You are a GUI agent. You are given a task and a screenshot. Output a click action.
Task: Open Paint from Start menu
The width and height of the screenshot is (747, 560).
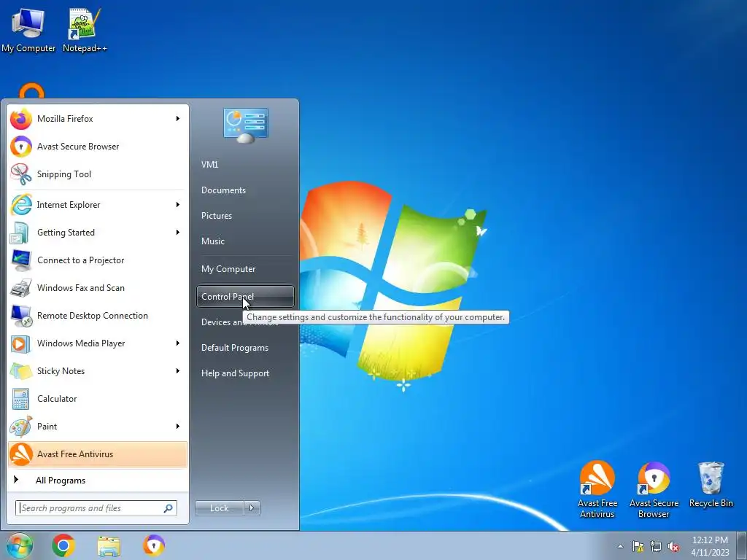97,426
